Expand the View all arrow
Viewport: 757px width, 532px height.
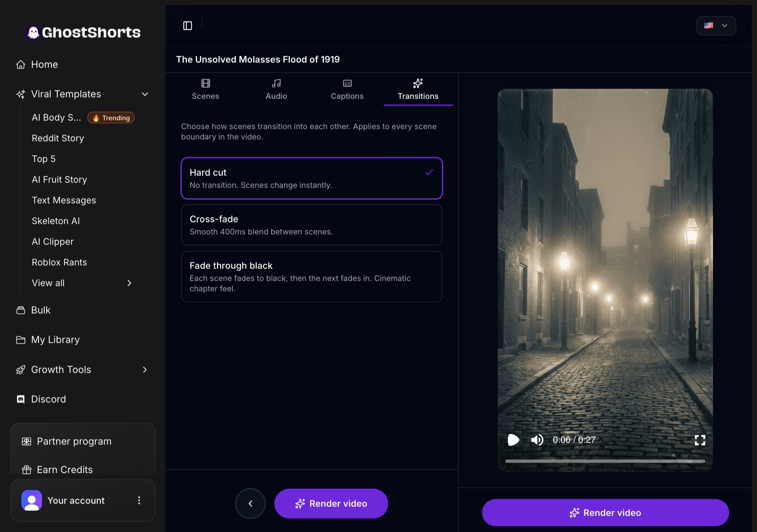pos(129,283)
